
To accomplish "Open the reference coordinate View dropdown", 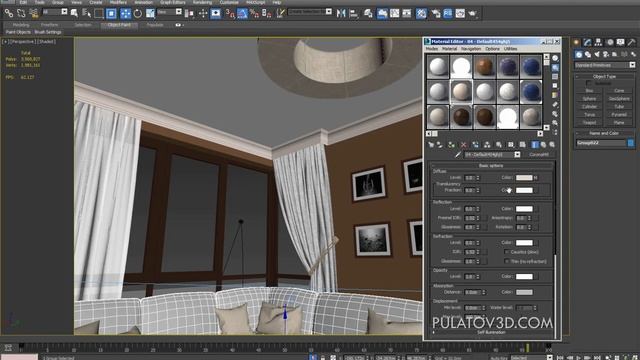I will tap(169, 12).
